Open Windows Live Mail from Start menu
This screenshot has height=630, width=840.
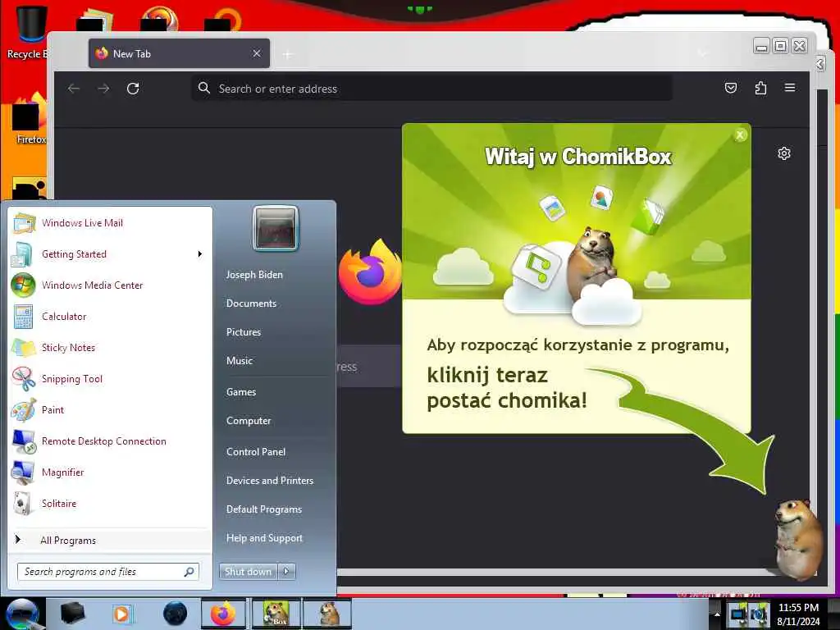pyautogui.click(x=110, y=223)
